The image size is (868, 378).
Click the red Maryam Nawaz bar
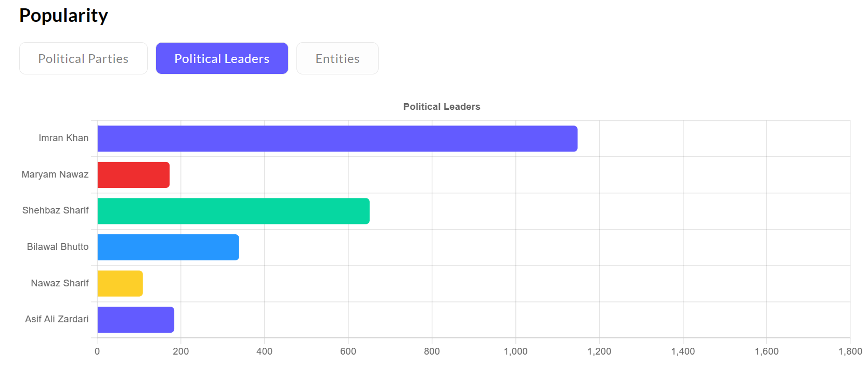tap(134, 175)
